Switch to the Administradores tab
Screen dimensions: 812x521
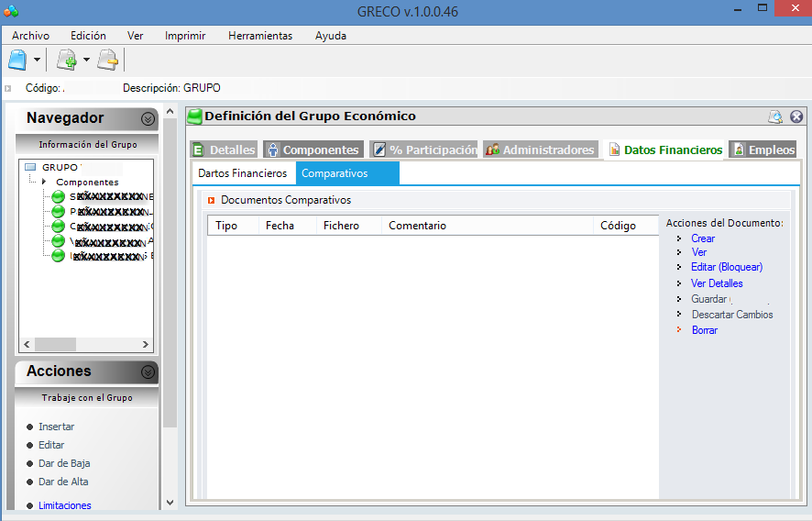tap(541, 150)
